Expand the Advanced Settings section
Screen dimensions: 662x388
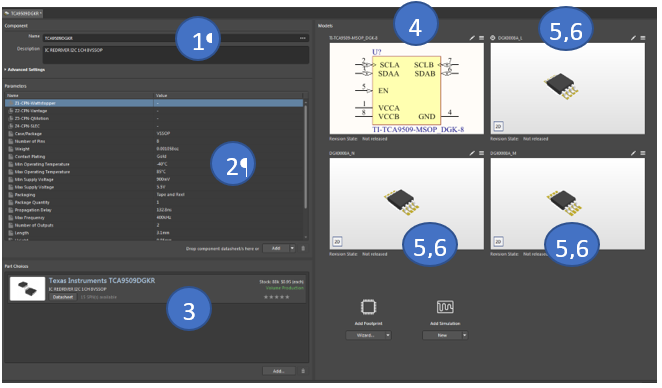(x=25, y=70)
